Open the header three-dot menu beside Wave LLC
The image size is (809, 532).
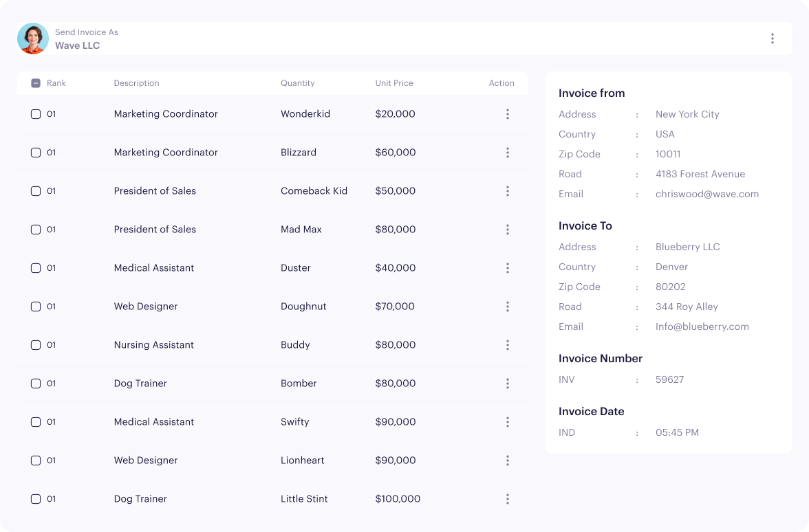click(772, 38)
